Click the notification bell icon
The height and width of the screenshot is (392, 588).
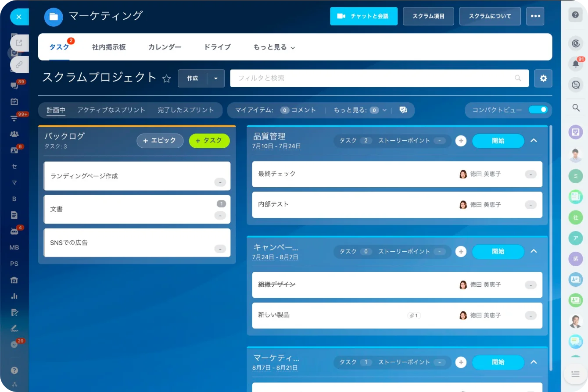(x=575, y=64)
